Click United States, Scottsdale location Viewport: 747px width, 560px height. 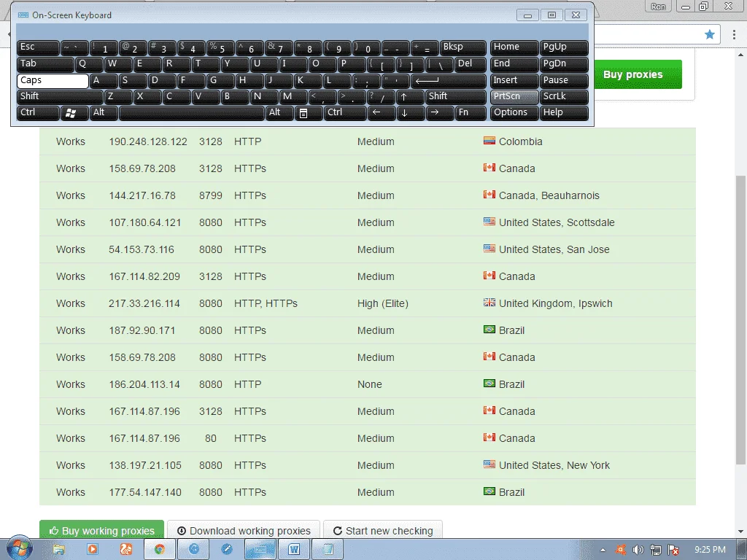[557, 222]
